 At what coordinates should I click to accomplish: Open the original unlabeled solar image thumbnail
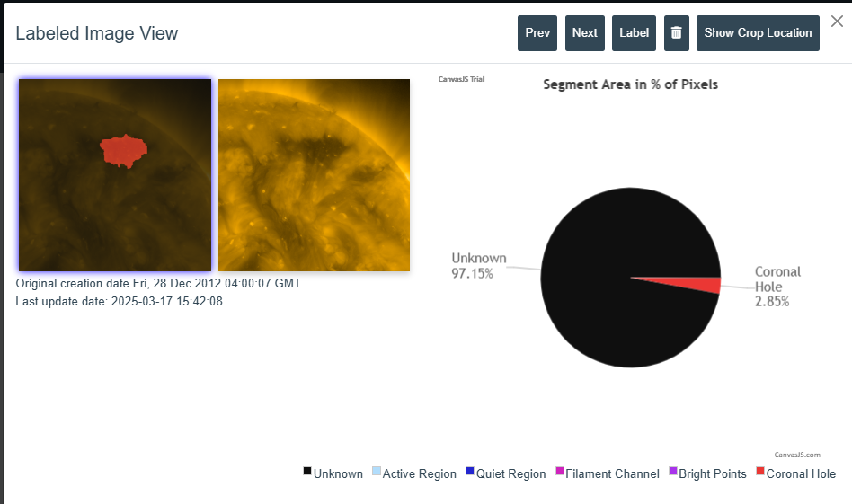point(314,175)
